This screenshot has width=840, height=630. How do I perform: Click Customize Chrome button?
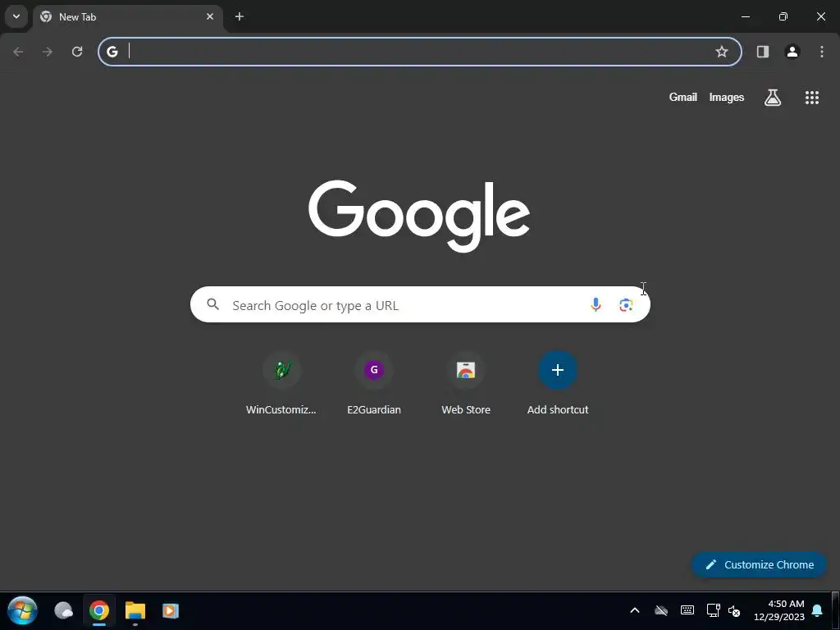(759, 564)
